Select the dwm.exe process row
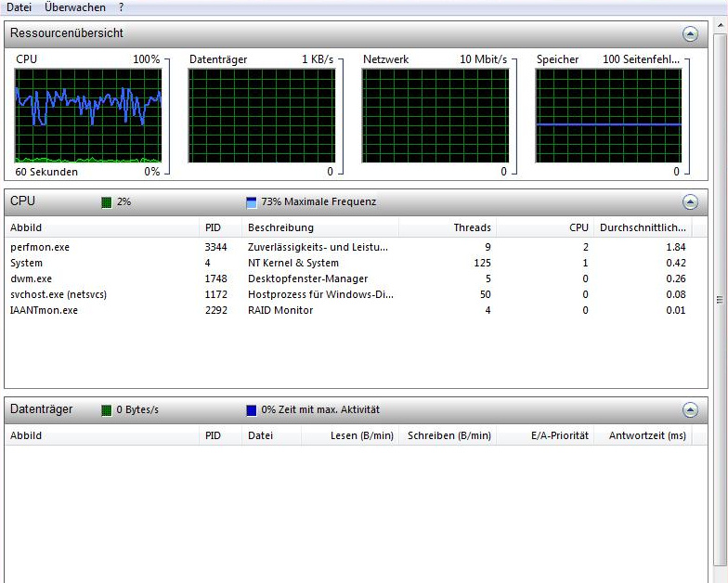 click(348, 279)
